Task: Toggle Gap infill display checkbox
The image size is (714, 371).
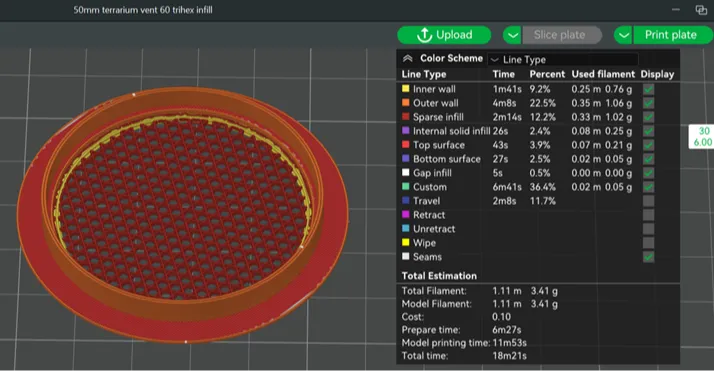Action: click(648, 173)
